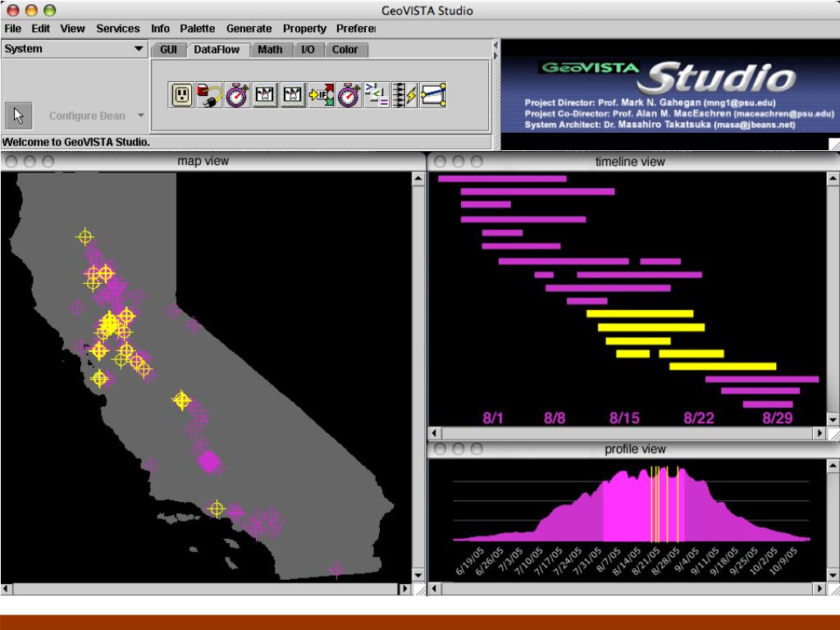Switch to the GUI tab
The height and width of the screenshot is (630, 840).
168,50
